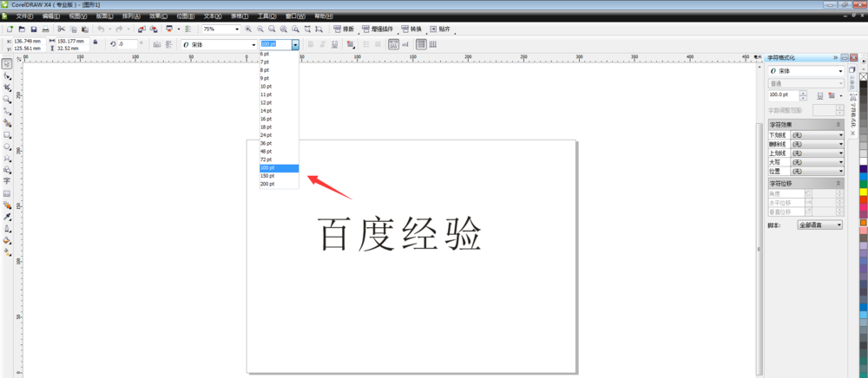Viewport: 868px width, 378px height.
Task: Open the 效果 menu
Action: click(x=158, y=16)
